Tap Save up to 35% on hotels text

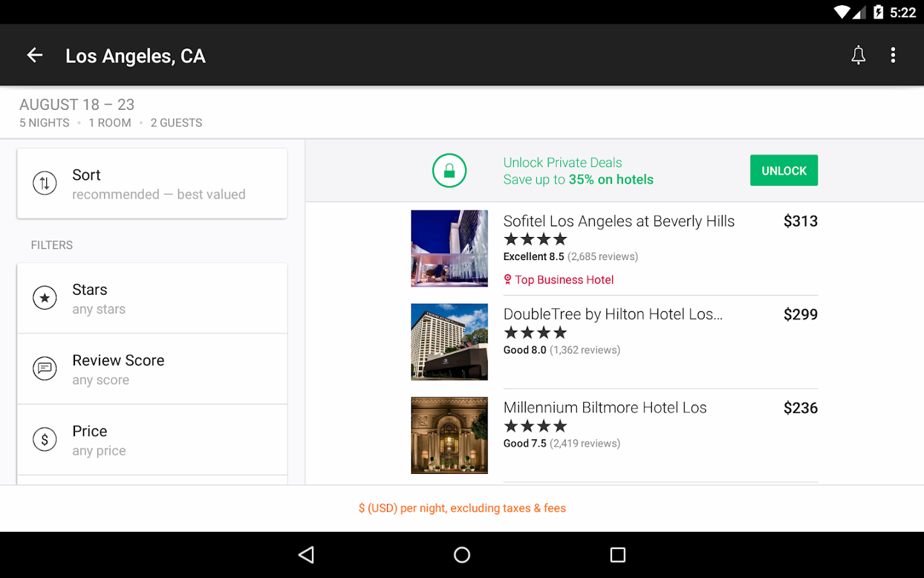pos(578,180)
